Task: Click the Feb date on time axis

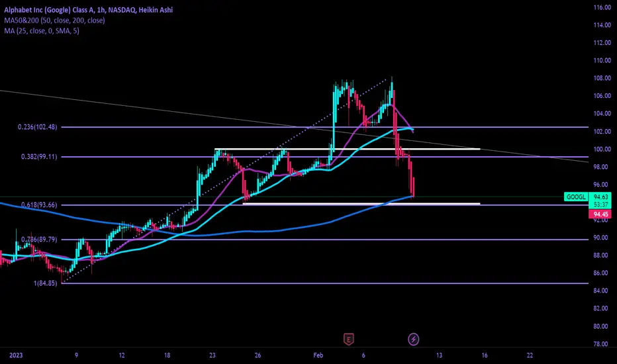Action: pyautogui.click(x=318, y=355)
